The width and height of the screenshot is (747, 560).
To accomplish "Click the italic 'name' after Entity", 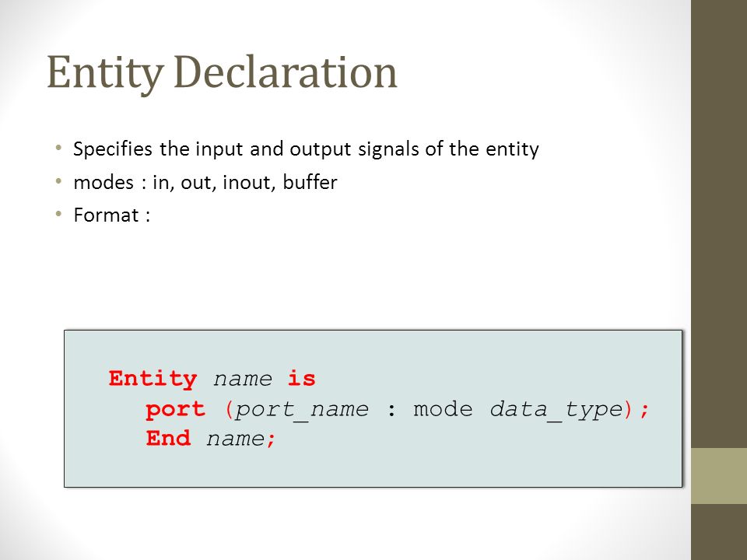I will pos(243,380).
